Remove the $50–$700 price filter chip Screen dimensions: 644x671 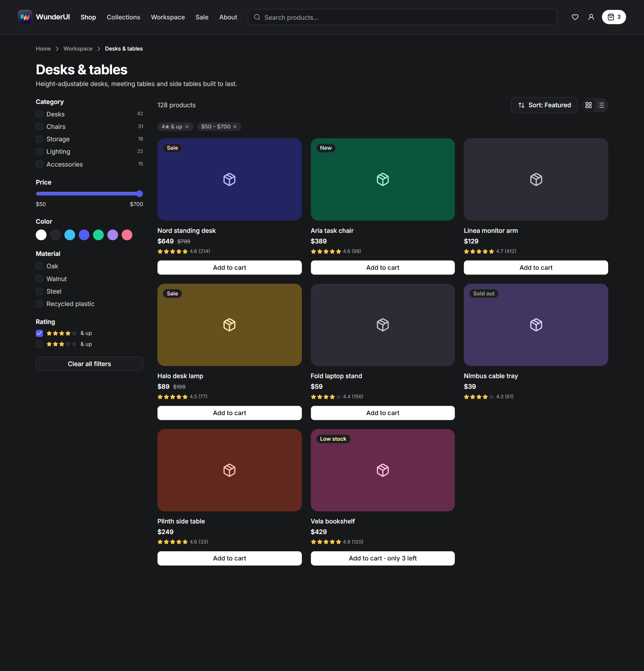tap(235, 127)
